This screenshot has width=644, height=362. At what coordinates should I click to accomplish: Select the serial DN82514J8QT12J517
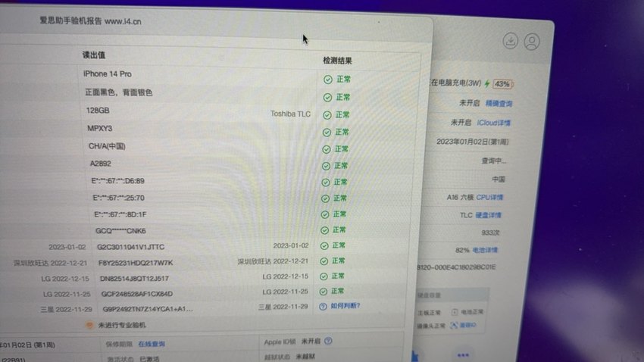[134, 278]
